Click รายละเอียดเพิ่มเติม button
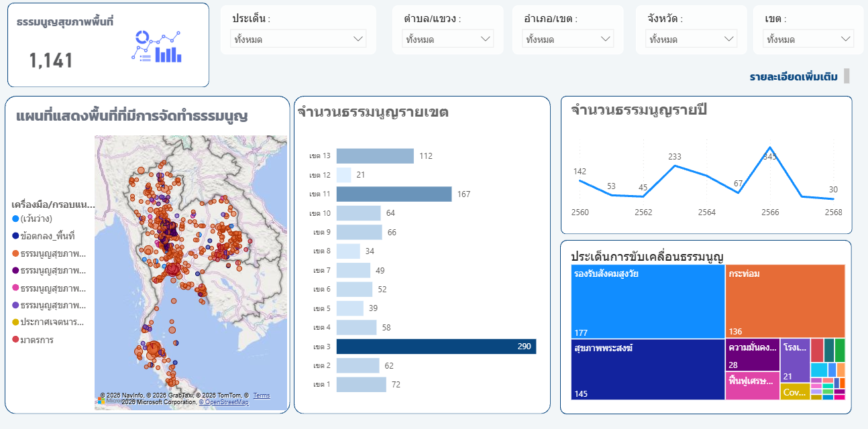Viewport: 868px width, 429px height. 794,77
